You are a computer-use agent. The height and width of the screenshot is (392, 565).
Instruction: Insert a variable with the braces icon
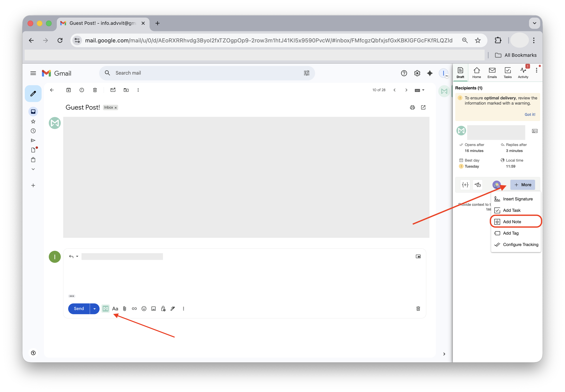pyautogui.click(x=465, y=185)
